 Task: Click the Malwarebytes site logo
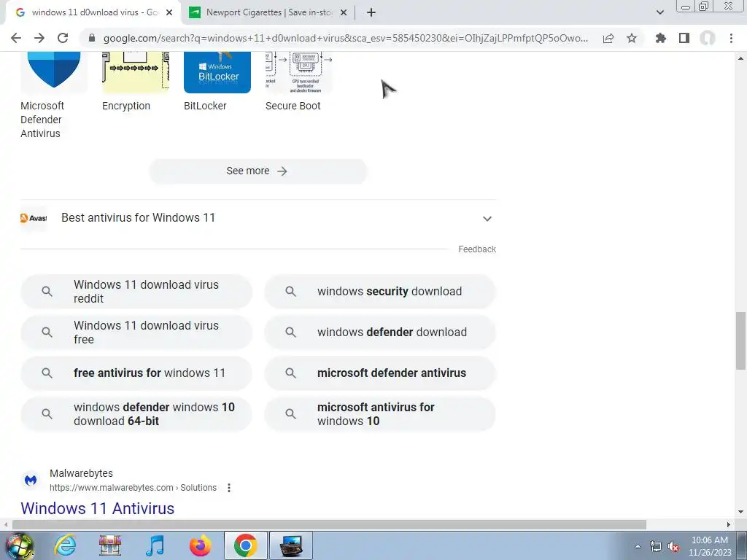(31, 480)
